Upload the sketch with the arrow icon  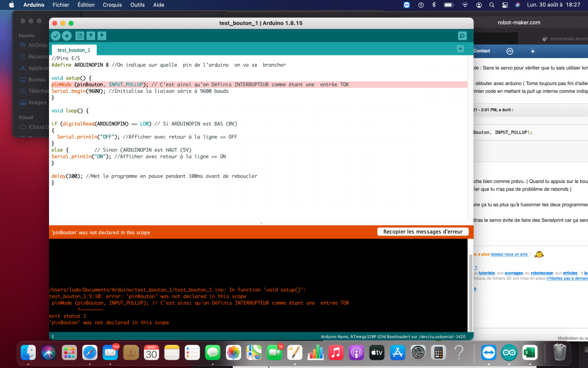coord(67,36)
